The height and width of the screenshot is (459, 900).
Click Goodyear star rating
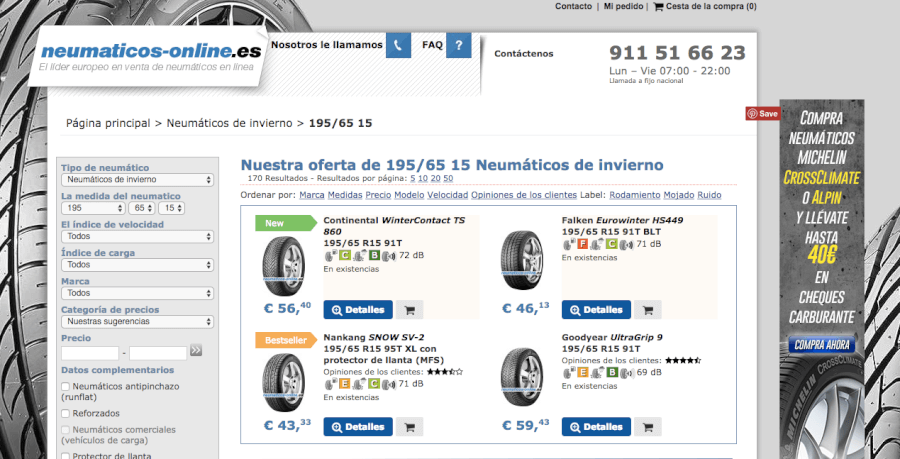pyautogui.click(x=682, y=360)
